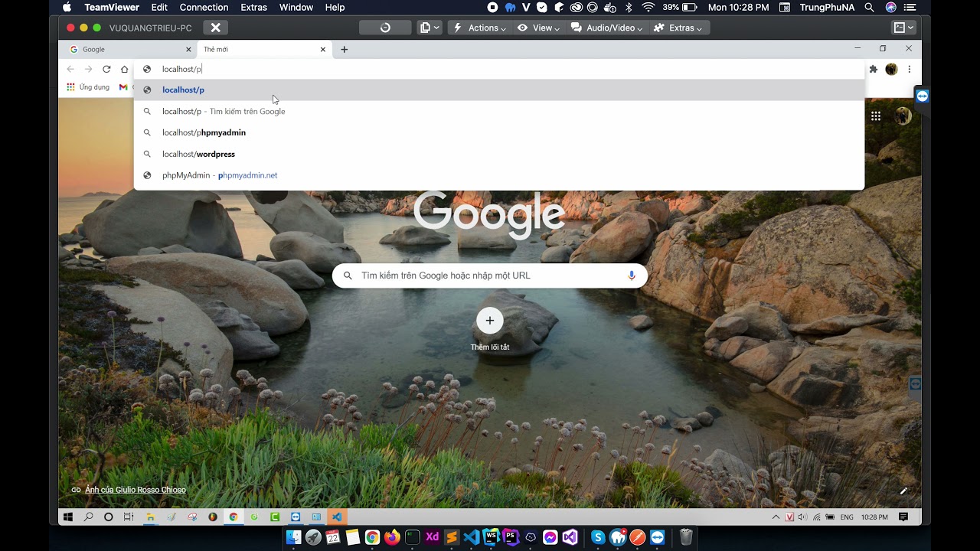
Task: Click the Google account avatar on page
Action: [903, 116]
